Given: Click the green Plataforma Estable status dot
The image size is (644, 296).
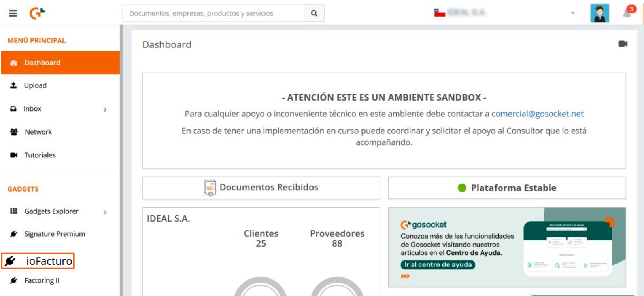Looking at the screenshot, I should pyautogui.click(x=462, y=188).
